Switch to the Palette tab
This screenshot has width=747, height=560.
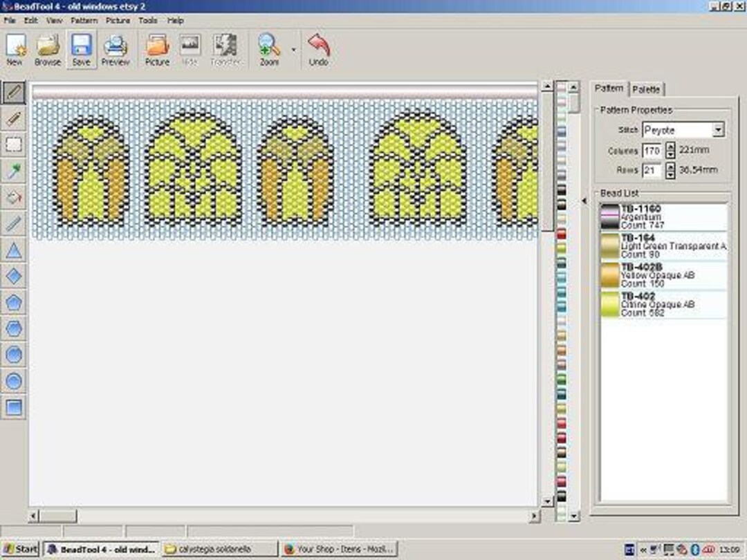click(x=647, y=88)
